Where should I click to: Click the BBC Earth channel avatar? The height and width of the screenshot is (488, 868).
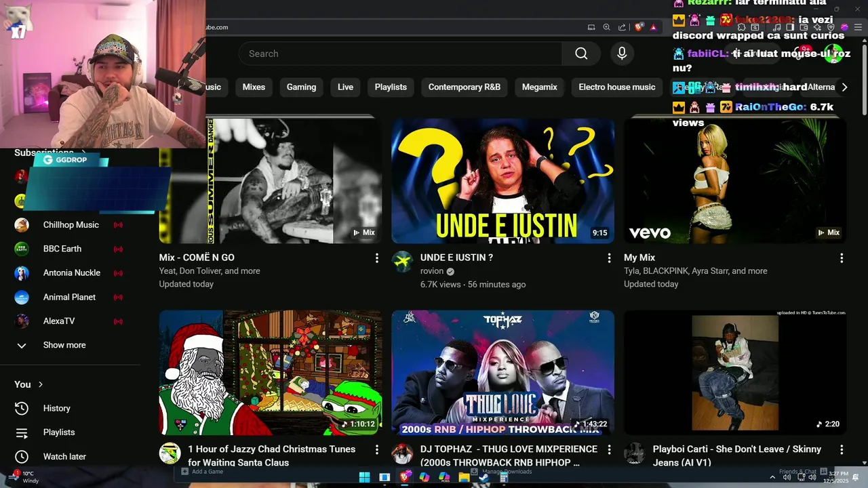[x=22, y=249]
